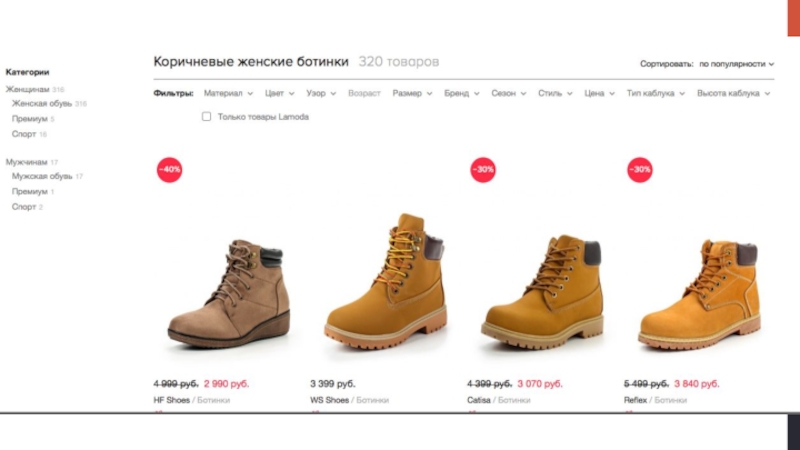Open the Цена filter dropdown
Screen dimensions: 800x450
599,93
